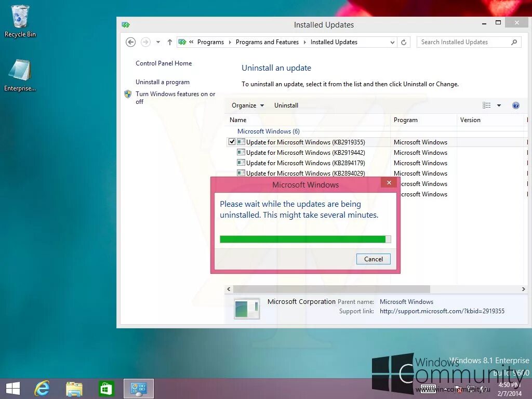Viewport: 532px width, 399px height.
Task: Open Uninstall a program link
Action: coord(163,82)
